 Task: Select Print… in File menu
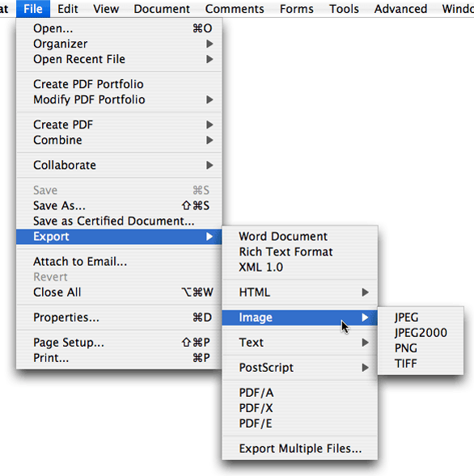point(119,358)
